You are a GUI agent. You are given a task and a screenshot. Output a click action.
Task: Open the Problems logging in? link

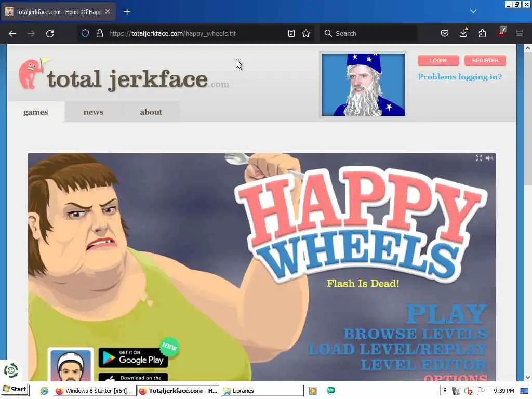[460, 77]
